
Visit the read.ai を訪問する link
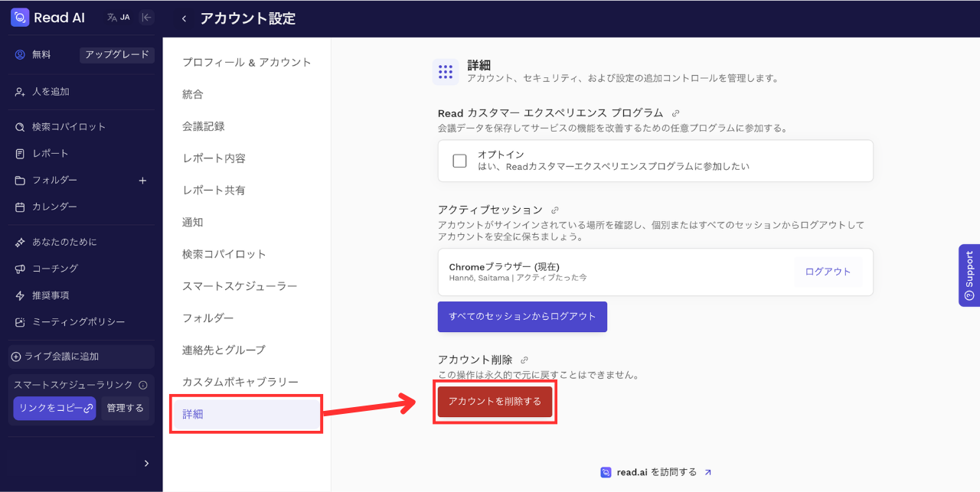657,472
